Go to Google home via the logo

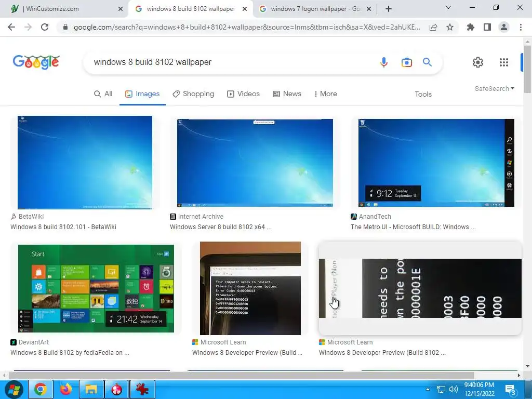[x=36, y=62]
